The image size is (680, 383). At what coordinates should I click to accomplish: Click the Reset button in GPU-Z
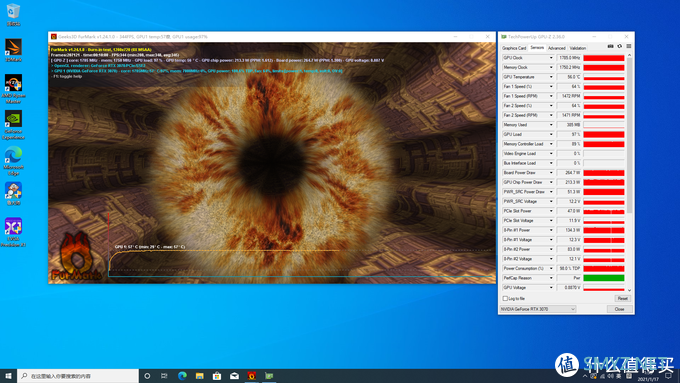point(622,298)
